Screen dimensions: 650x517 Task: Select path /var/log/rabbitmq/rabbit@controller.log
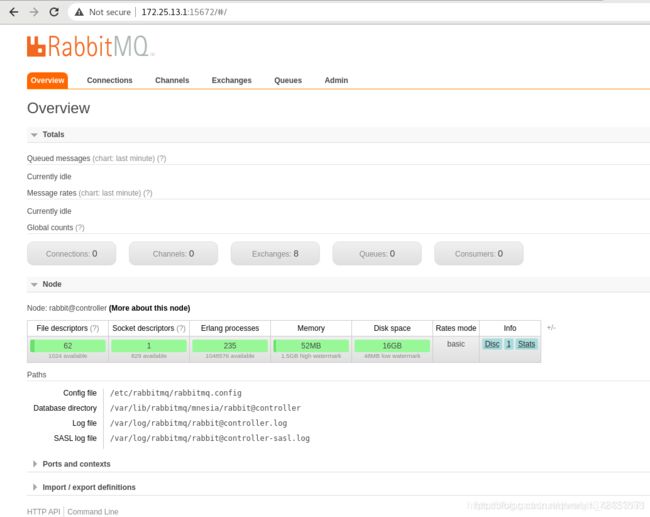point(199,423)
